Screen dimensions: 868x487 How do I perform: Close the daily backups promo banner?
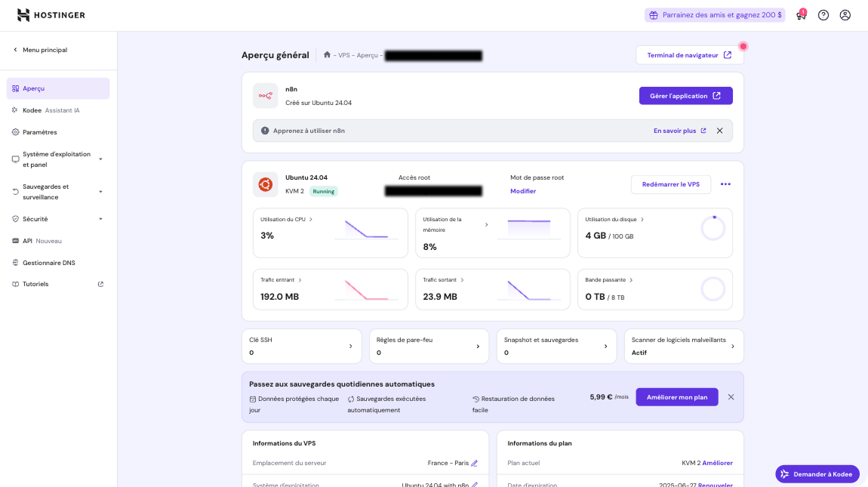731,397
